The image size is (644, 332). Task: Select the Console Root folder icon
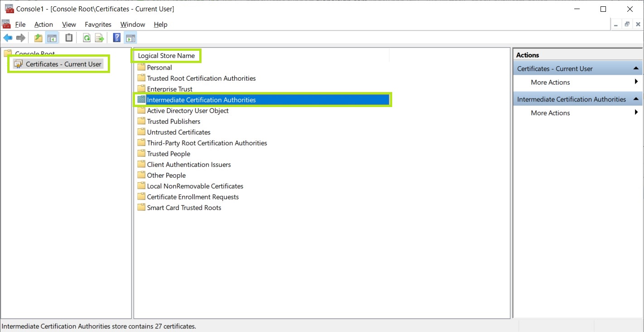coord(8,54)
